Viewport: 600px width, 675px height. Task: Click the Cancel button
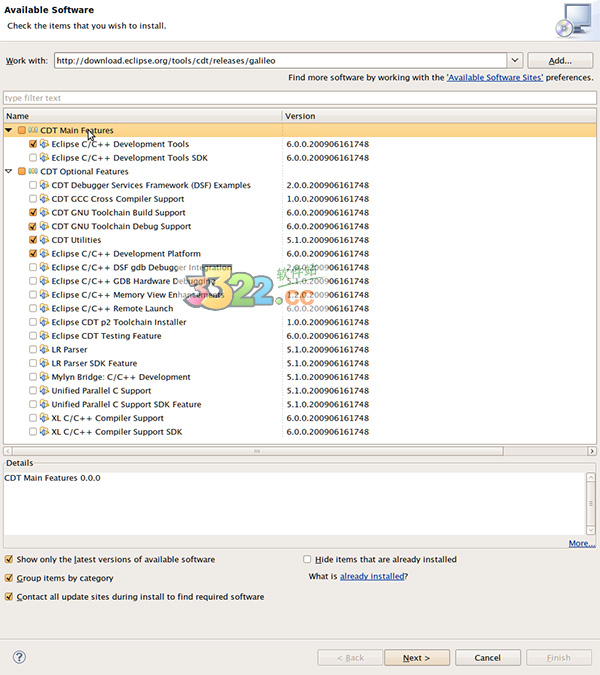coord(488,658)
